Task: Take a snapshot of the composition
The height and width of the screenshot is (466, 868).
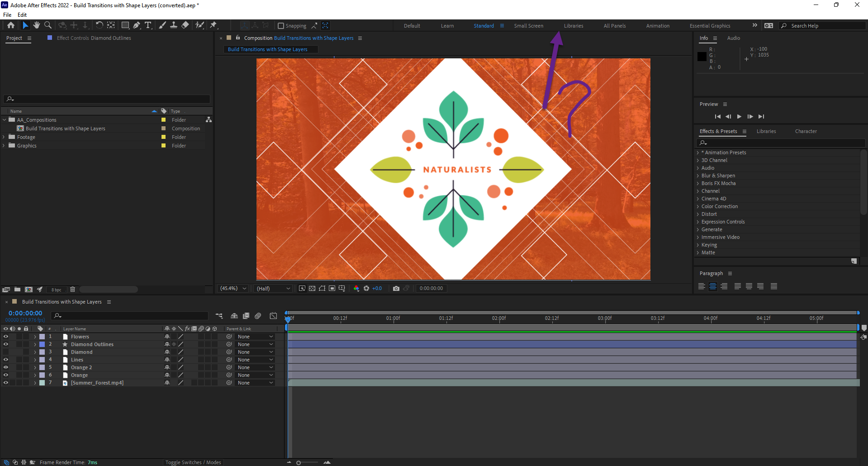Action: point(396,288)
